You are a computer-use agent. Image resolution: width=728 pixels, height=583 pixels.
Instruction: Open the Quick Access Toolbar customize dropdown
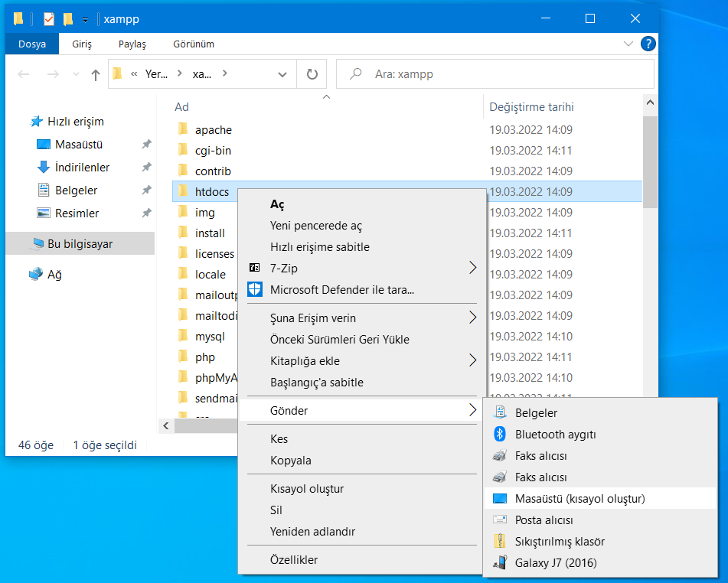point(85,19)
